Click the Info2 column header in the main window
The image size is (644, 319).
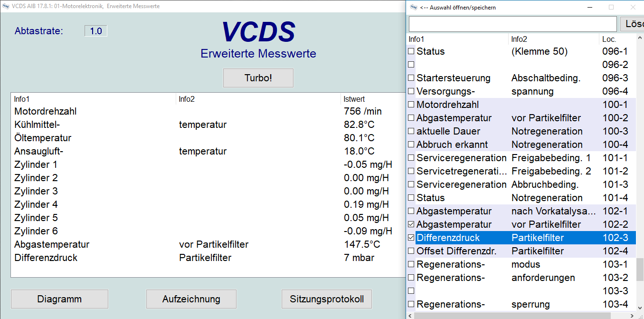click(x=187, y=99)
